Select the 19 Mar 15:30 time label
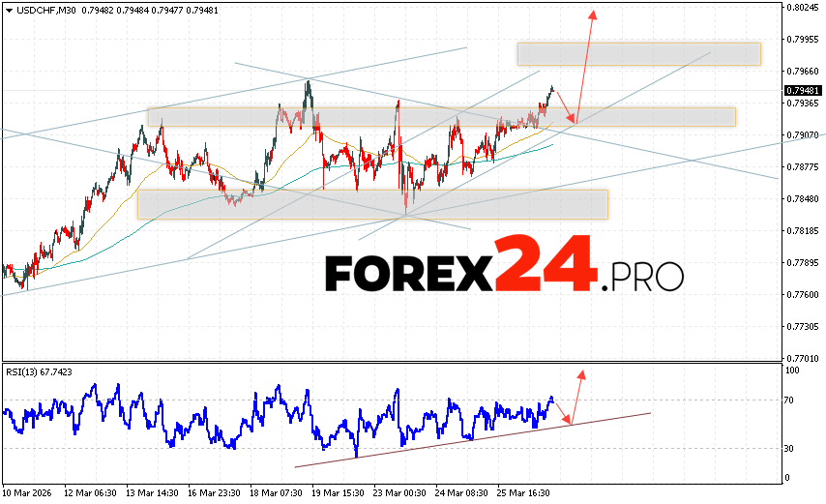The height and width of the screenshot is (504, 826). (x=338, y=493)
